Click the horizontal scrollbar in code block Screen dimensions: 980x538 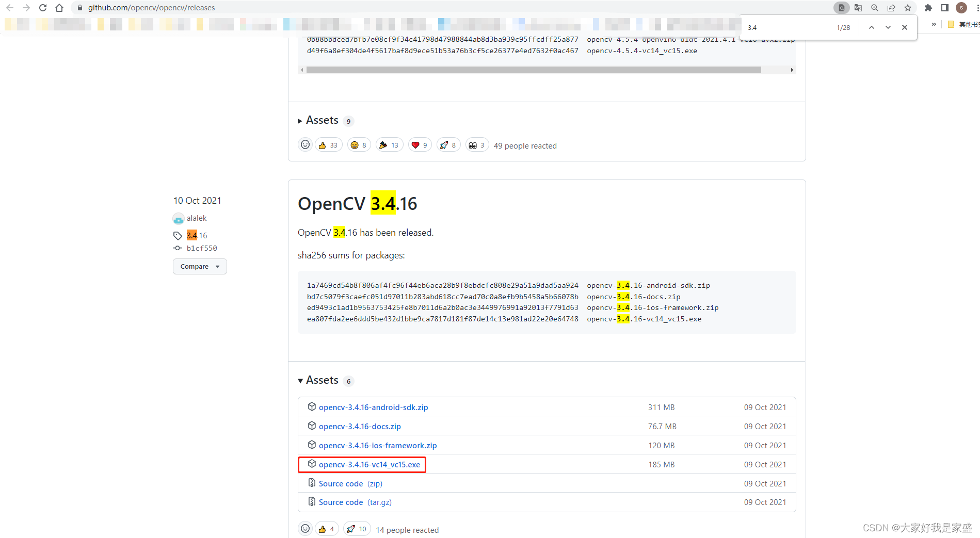534,70
